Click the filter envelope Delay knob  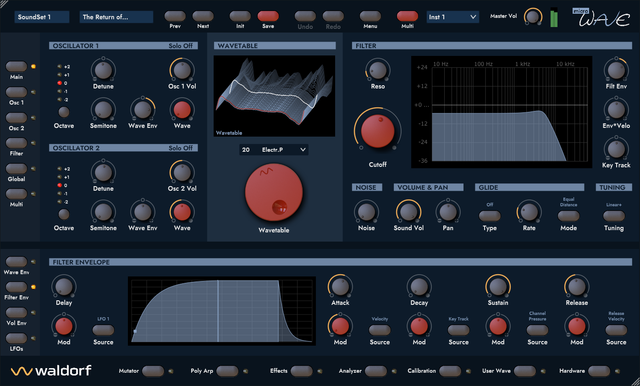64,287
